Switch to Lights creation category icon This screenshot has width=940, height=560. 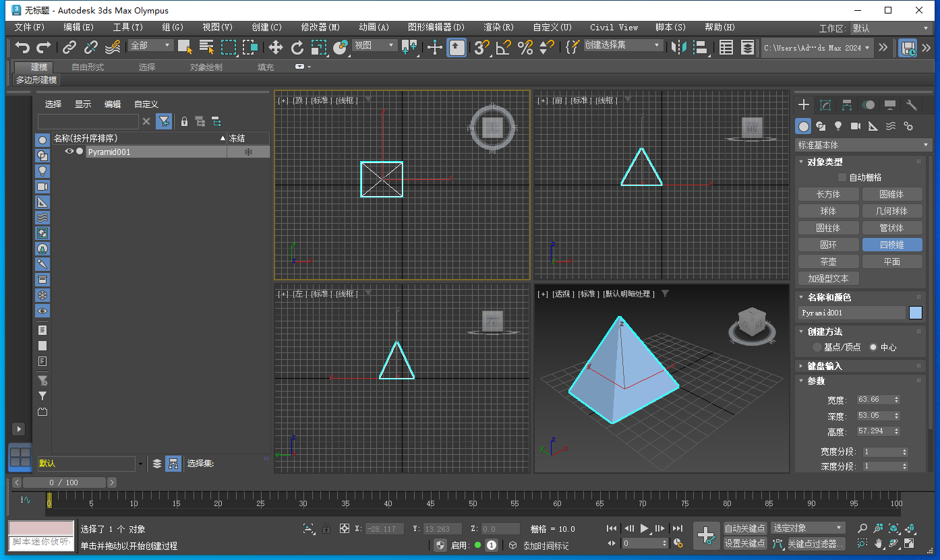[838, 126]
